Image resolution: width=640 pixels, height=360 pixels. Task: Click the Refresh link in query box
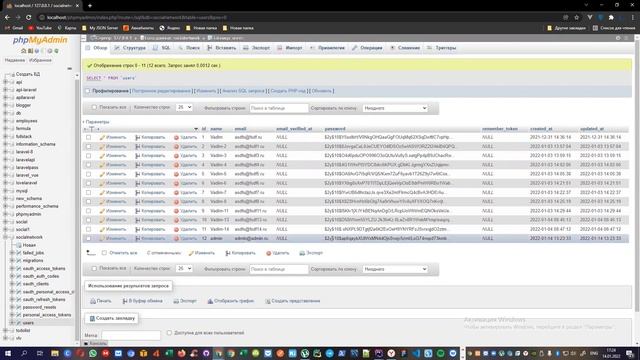pyautogui.click(x=322, y=91)
